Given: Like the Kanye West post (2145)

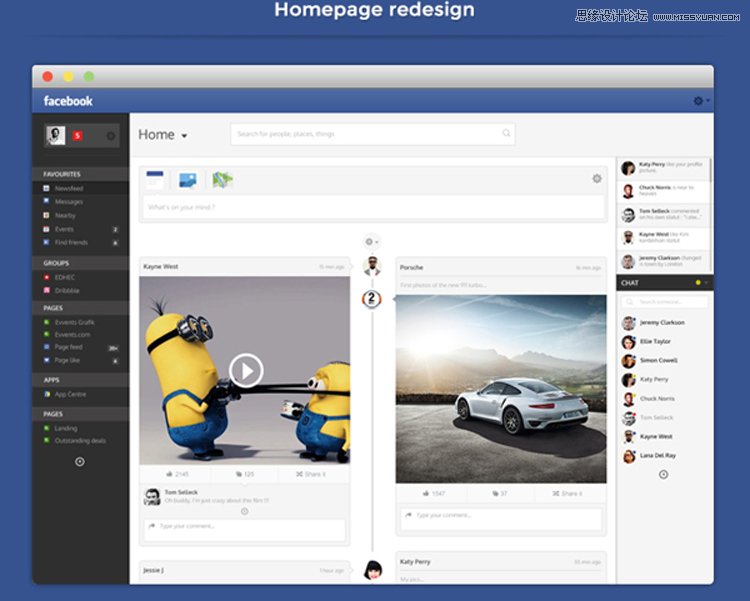Looking at the screenshot, I should coord(177,474).
